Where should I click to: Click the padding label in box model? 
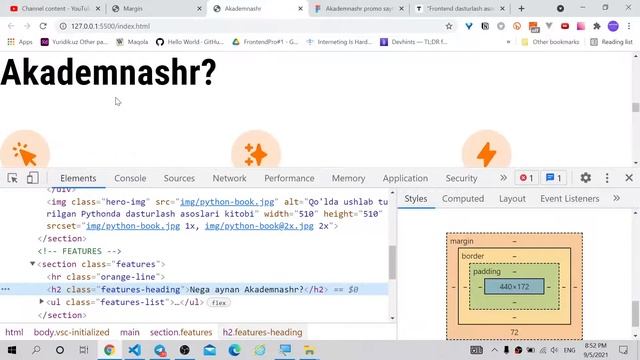[x=487, y=271]
